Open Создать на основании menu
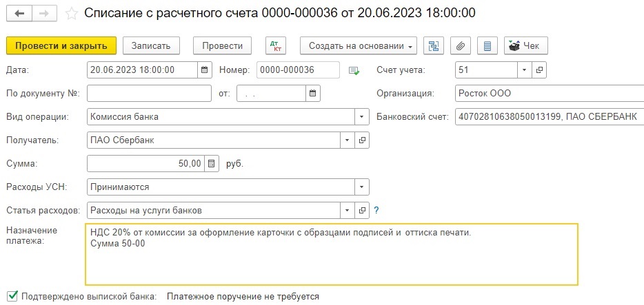The height and width of the screenshot is (305, 644). click(x=359, y=45)
